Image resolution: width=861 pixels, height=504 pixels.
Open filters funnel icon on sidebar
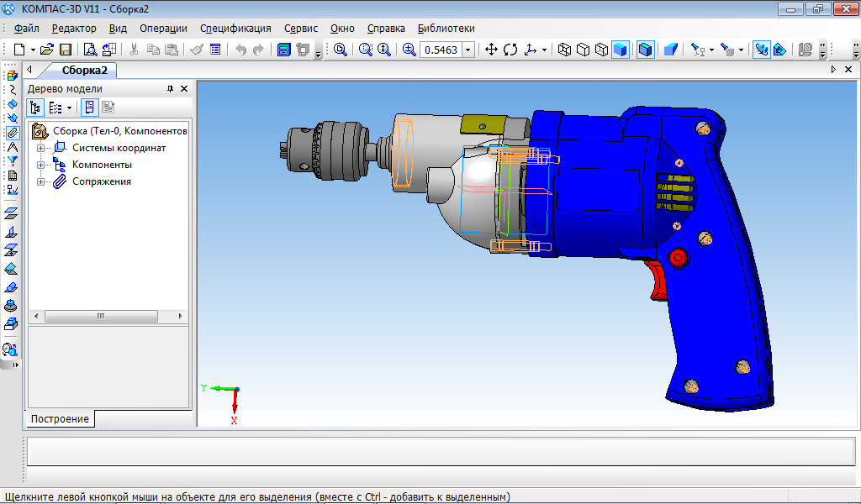coord(12,161)
